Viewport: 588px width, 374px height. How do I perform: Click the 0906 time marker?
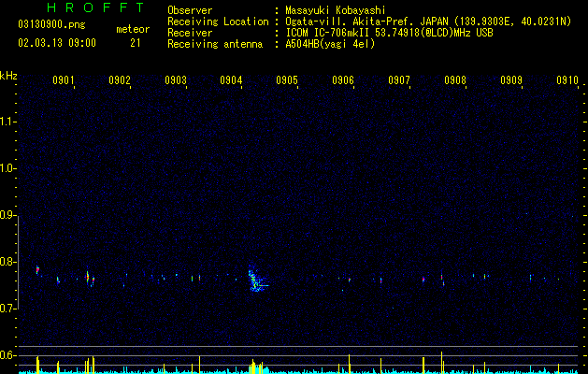343,80
